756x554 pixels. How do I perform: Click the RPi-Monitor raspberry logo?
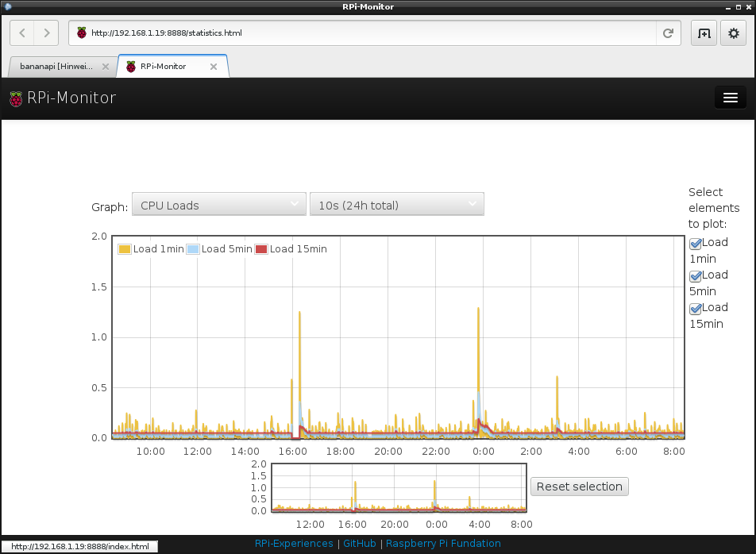(x=15, y=98)
